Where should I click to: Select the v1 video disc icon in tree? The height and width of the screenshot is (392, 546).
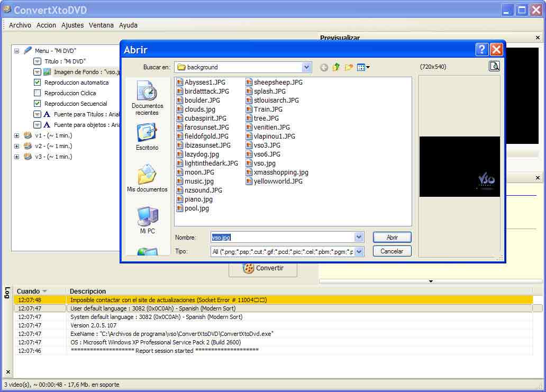28,135
